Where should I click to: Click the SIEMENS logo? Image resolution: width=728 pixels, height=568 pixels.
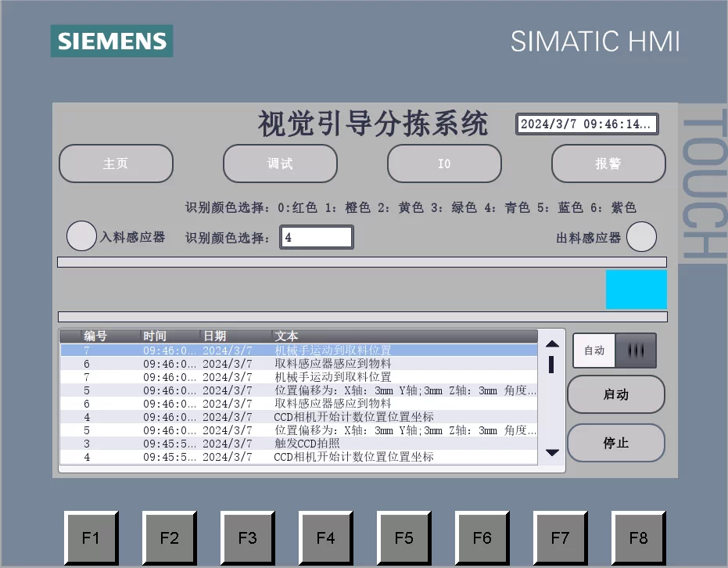[110, 41]
